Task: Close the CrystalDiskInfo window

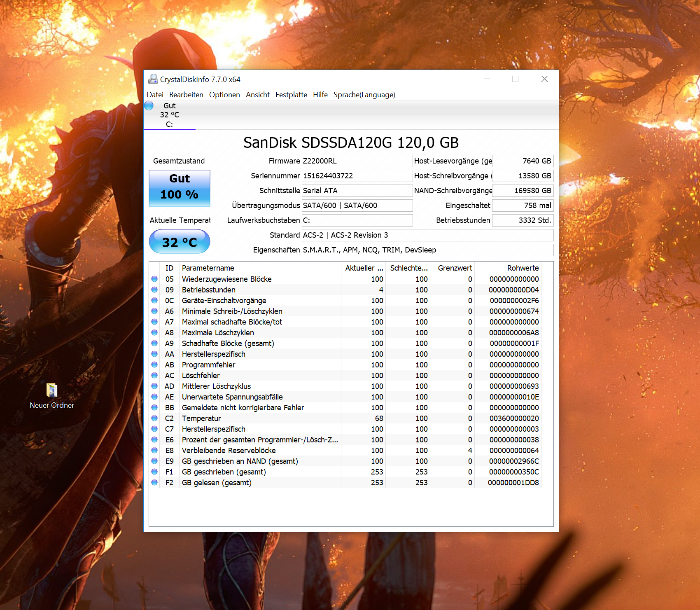Action: point(544,79)
